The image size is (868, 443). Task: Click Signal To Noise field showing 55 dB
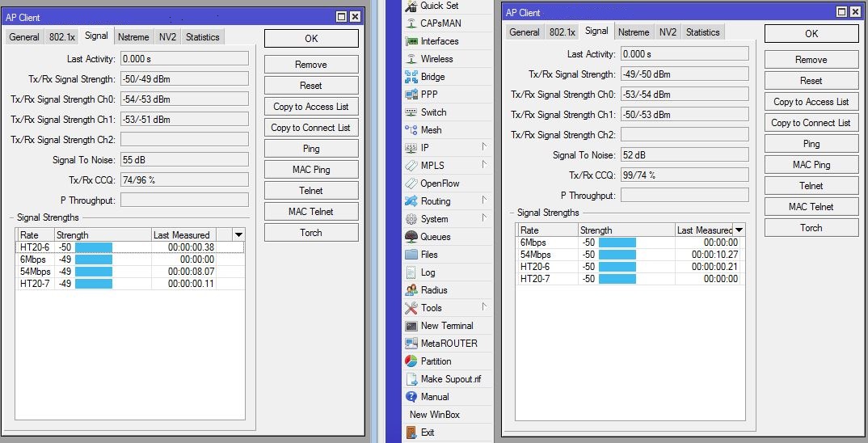coord(184,159)
